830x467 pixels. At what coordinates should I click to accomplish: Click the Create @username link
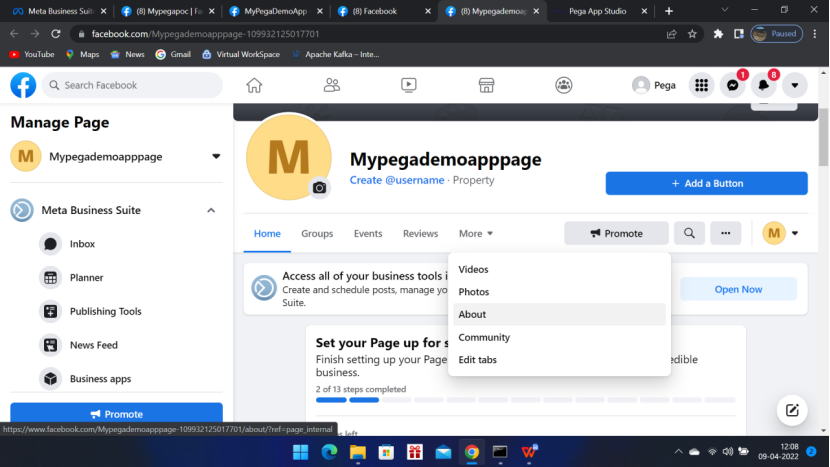[397, 180]
